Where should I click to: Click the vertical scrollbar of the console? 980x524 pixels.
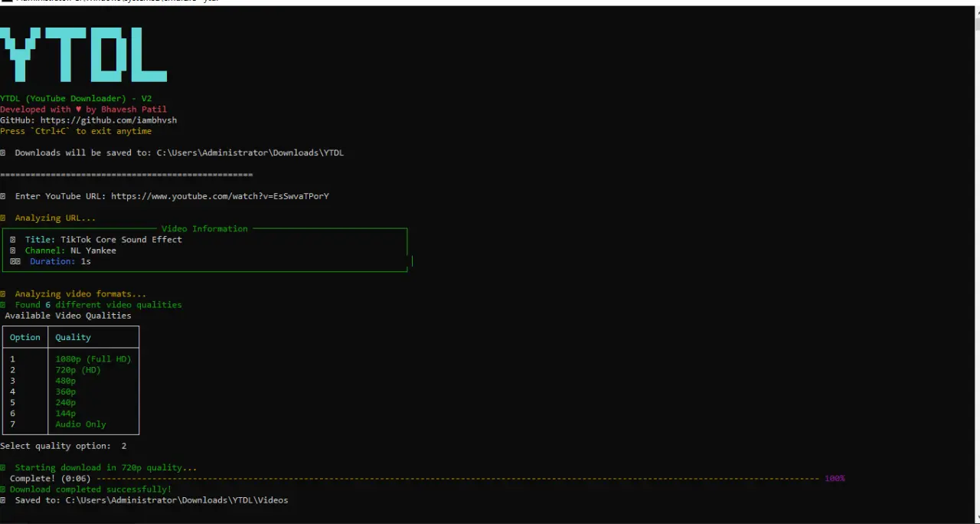(976, 264)
